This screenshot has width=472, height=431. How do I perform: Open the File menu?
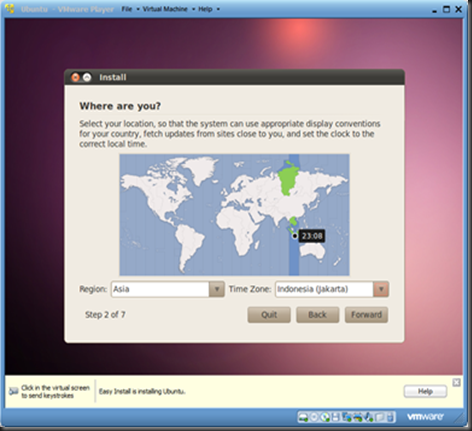click(x=127, y=9)
